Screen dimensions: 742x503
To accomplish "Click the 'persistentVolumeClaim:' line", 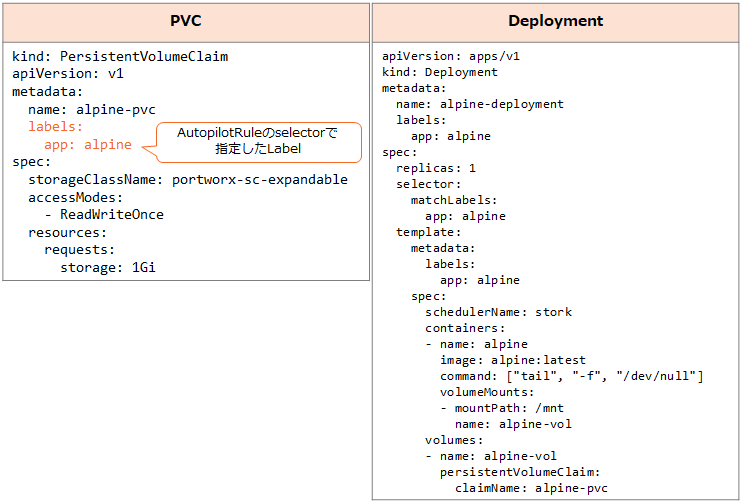I will pyautogui.click(x=520, y=472).
